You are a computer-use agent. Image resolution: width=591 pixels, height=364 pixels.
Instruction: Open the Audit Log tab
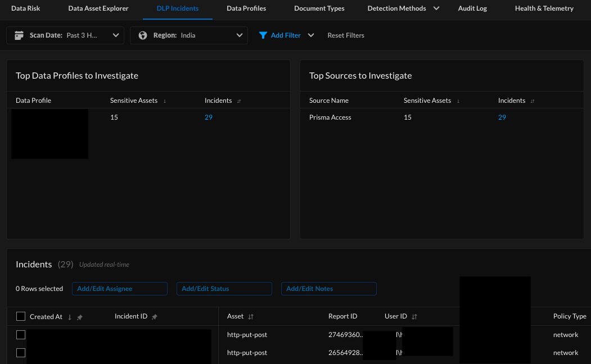pos(472,8)
